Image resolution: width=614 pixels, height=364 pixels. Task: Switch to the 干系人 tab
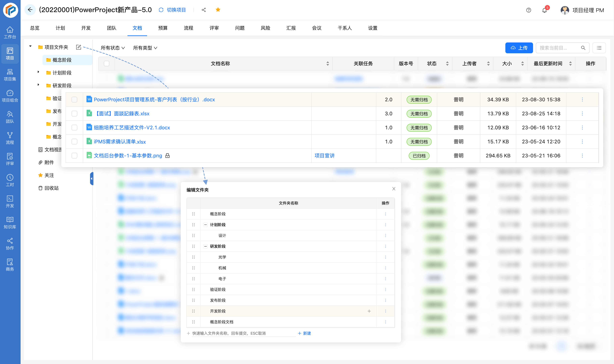pyautogui.click(x=344, y=28)
